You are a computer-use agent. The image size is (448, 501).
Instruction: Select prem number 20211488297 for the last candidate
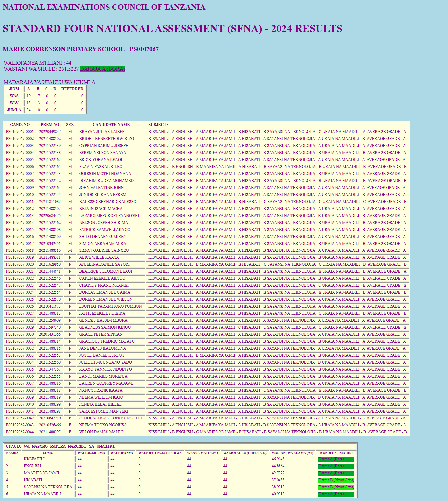tap(50, 432)
